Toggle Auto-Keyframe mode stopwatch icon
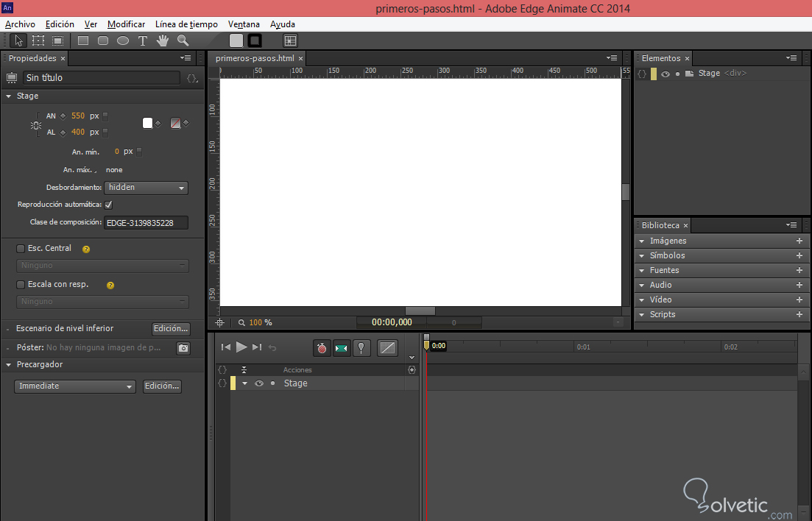The height and width of the screenshot is (521, 812). pos(322,348)
